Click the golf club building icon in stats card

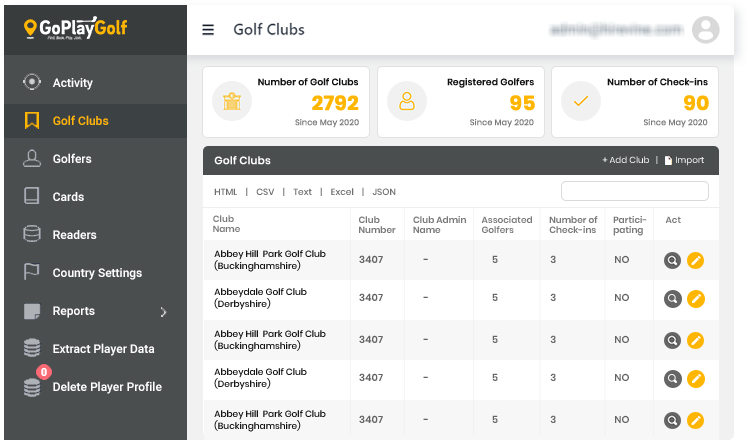click(x=232, y=101)
